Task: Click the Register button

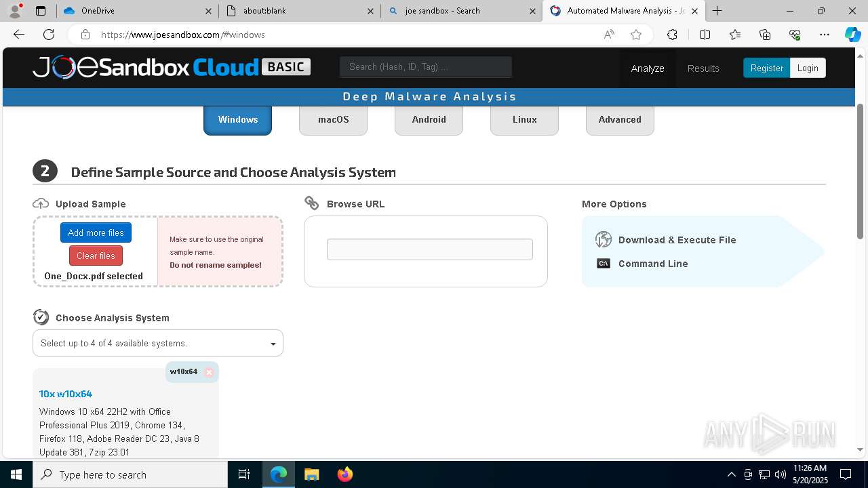Action: (x=766, y=68)
